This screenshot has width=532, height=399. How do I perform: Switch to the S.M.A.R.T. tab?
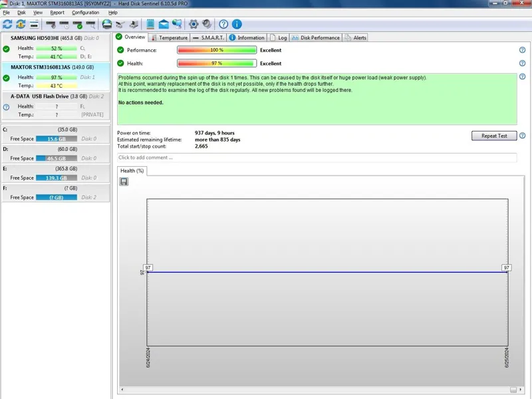click(x=208, y=38)
